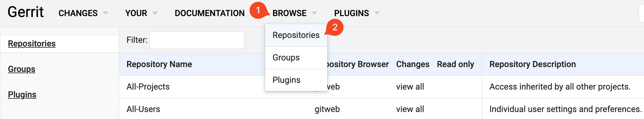Open gitweb browser for All-Users
This screenshot has height=119, width=644.
(327, 109)
